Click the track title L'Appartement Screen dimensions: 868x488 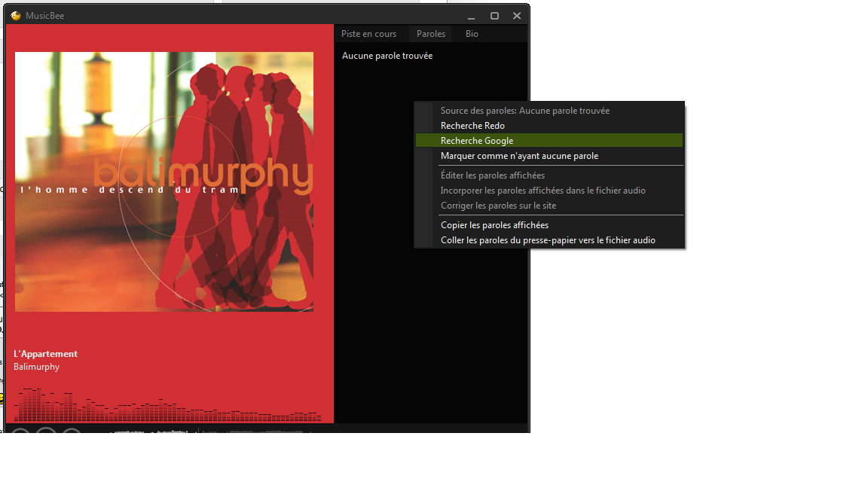45,353
